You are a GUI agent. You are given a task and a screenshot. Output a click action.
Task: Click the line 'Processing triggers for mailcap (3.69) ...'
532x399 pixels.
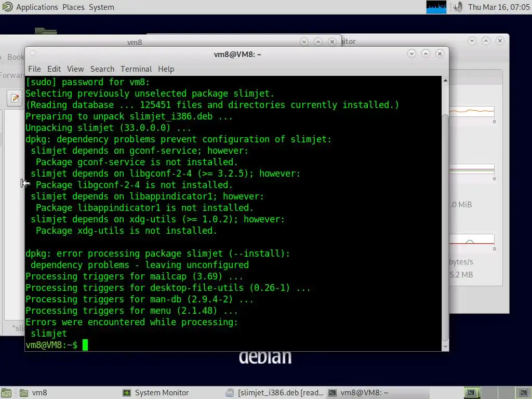pyautogui.click(x=135, y=276)
